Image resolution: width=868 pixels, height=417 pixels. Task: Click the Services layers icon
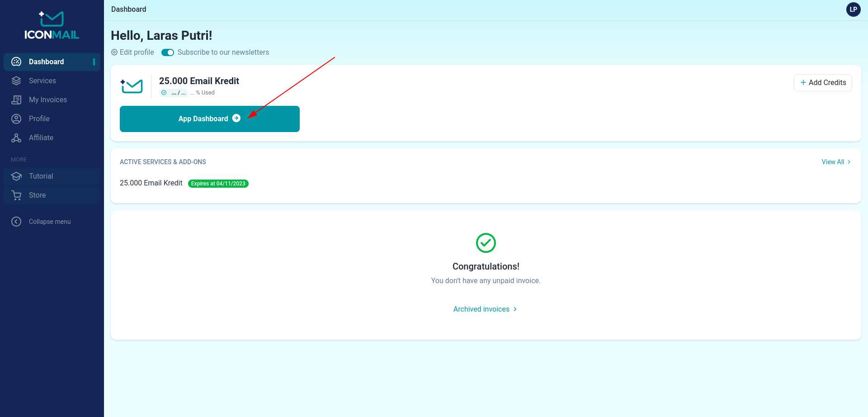point(16,81)
